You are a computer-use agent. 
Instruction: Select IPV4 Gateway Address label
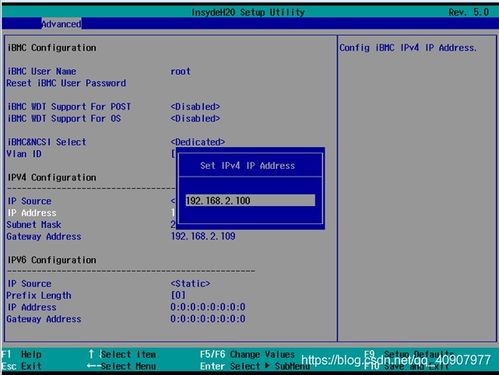[x=44, y=236]
